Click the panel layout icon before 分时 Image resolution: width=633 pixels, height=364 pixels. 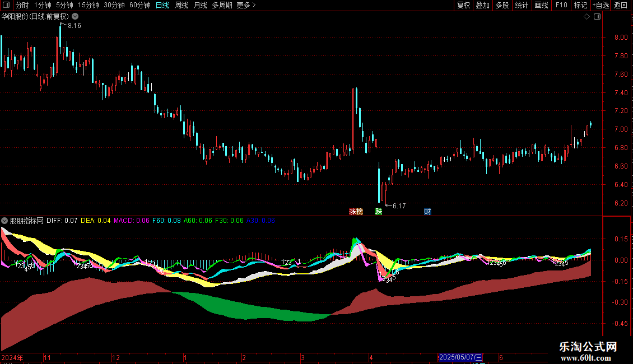6,5
